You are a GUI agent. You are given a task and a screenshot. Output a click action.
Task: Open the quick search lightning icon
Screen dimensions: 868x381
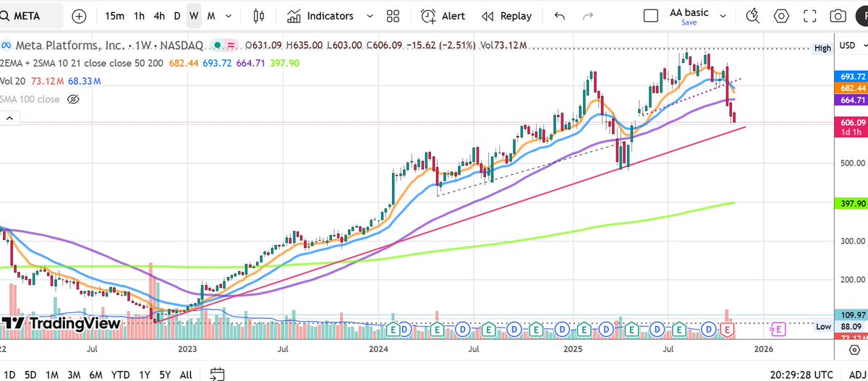pos(754,16)
